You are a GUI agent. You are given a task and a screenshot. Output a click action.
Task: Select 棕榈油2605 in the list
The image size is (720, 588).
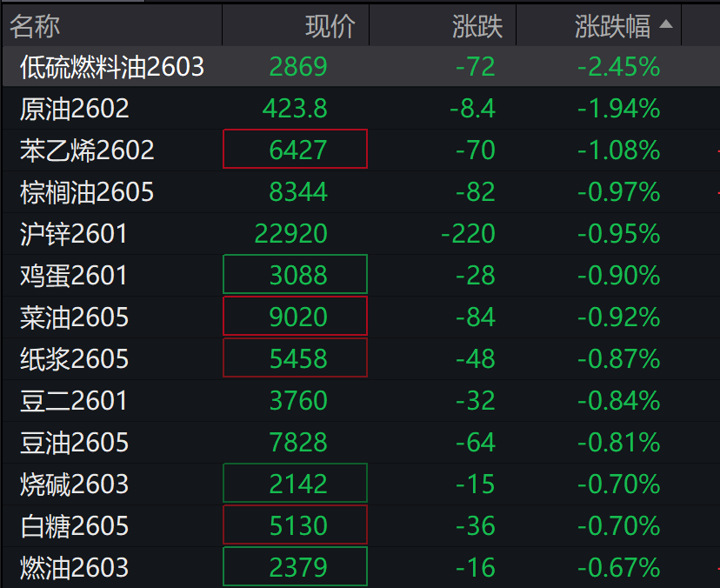click(87, 191)
